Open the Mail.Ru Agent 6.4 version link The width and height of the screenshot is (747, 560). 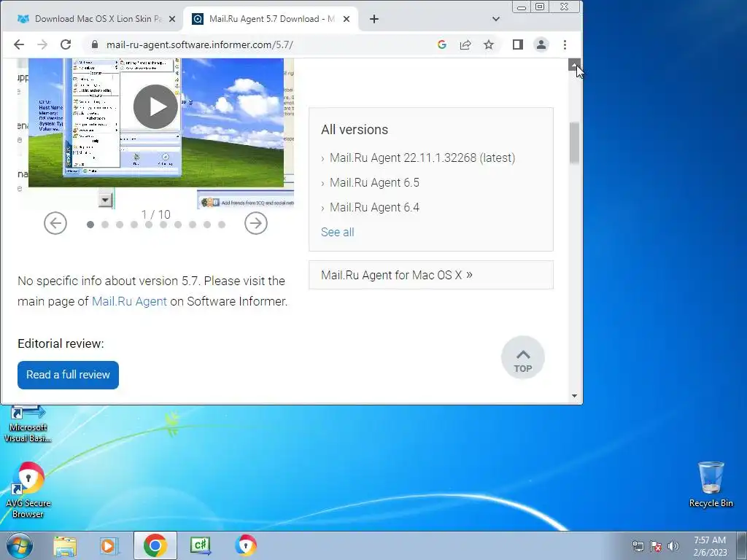(x=374, y=208)
